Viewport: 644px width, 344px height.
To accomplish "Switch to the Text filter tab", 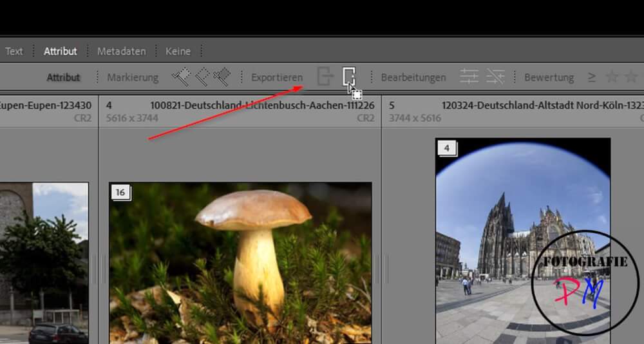I will click(x=14, y=52).
